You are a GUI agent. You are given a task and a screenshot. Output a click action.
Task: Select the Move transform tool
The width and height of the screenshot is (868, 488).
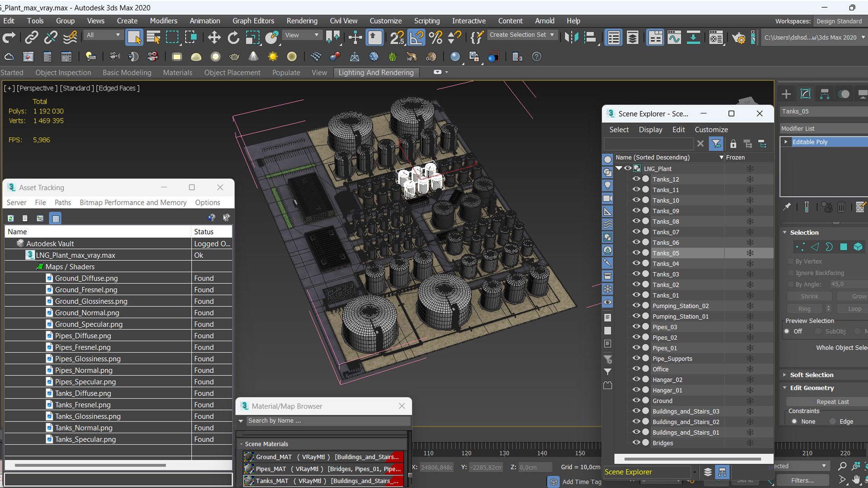(x=214, y=38)
